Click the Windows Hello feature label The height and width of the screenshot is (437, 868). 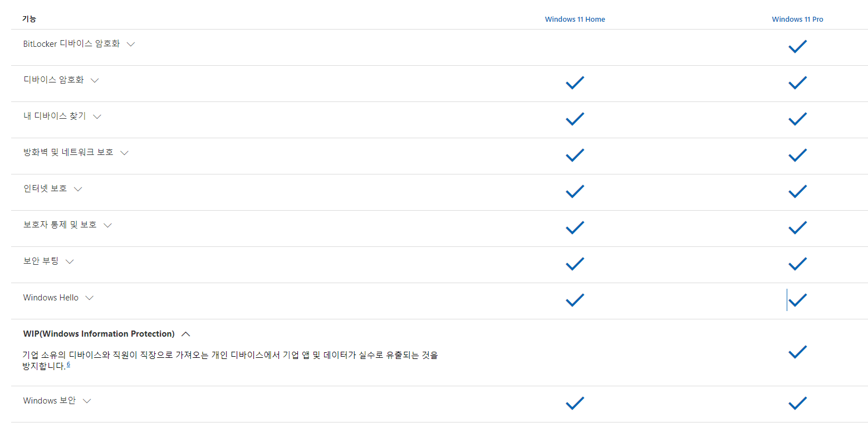pyautogui.click(x=51, y=298)
